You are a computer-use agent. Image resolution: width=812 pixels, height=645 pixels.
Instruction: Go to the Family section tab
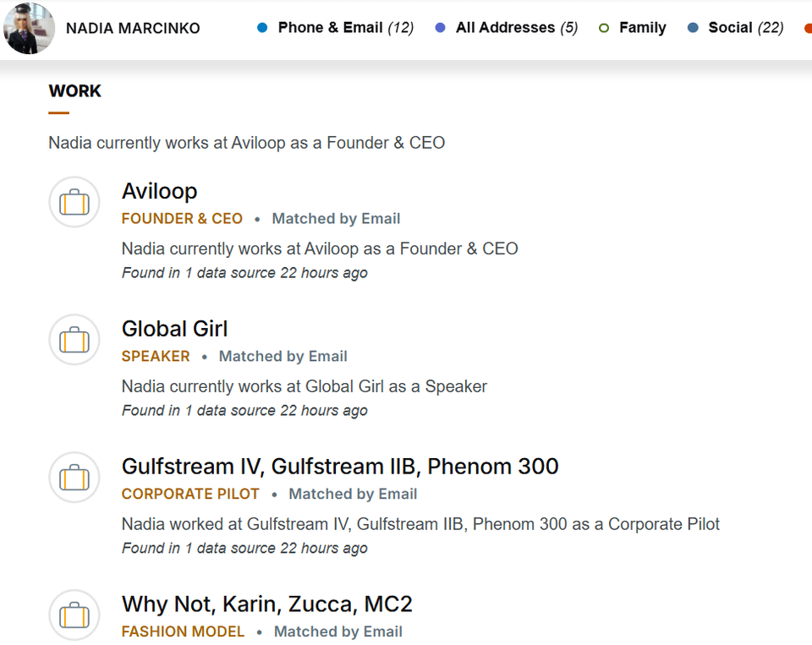642,28
